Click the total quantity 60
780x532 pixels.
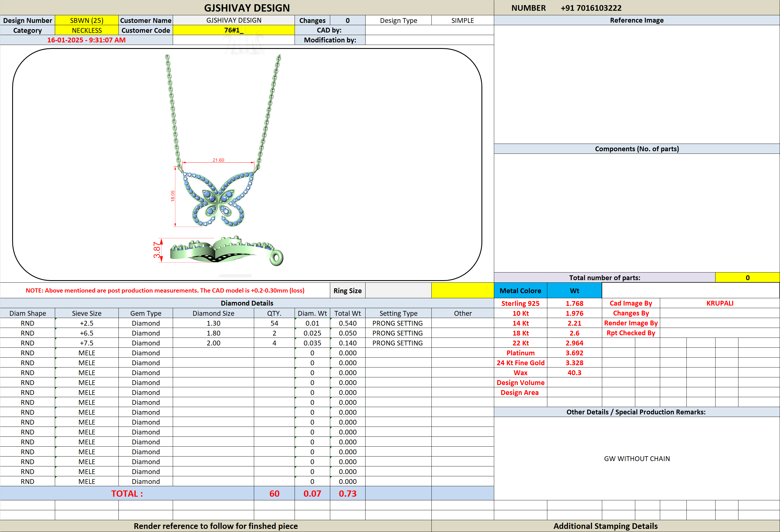pos(274,493)
